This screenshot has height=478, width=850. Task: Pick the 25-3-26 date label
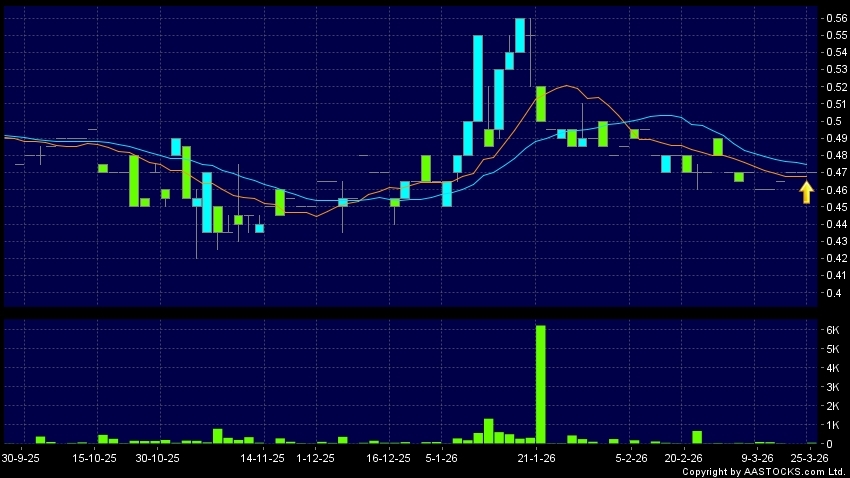click(x=807, y=458)
